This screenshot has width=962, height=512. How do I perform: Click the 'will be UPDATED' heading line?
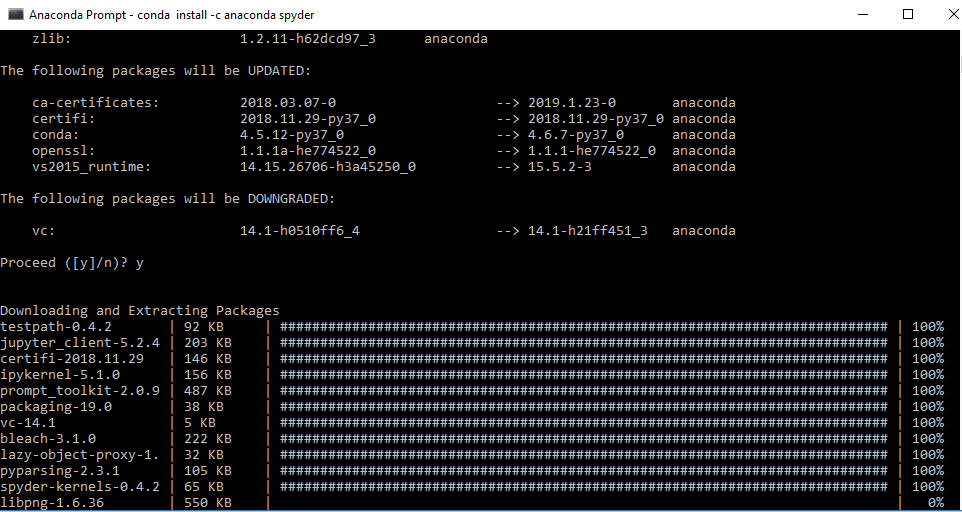(x=156, y=71)
